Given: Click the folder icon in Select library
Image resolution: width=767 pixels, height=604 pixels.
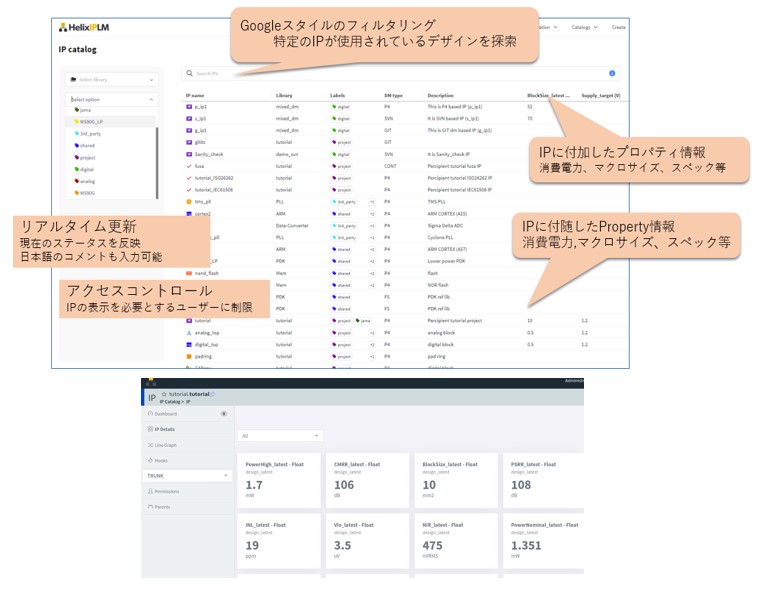Looking at the screenshot, I should pos(73,79).
